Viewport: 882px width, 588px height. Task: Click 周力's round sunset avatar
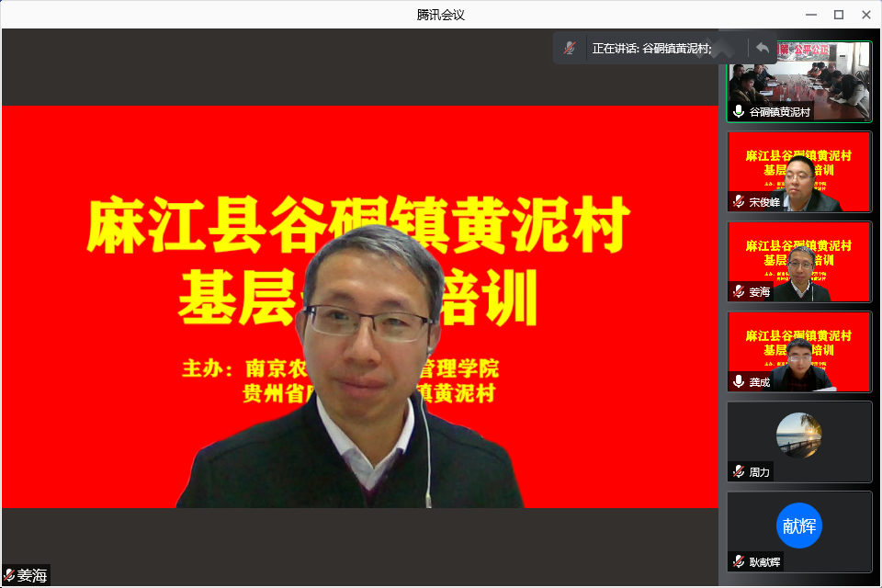coord(798,435)
